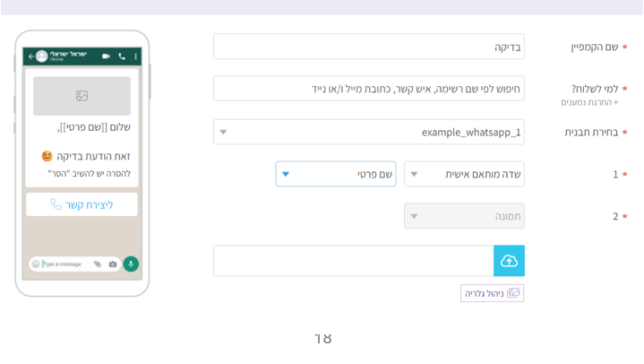Click the gallery icon in ניהול גלריה
The image size is (644, 364).
coord(513,293)
